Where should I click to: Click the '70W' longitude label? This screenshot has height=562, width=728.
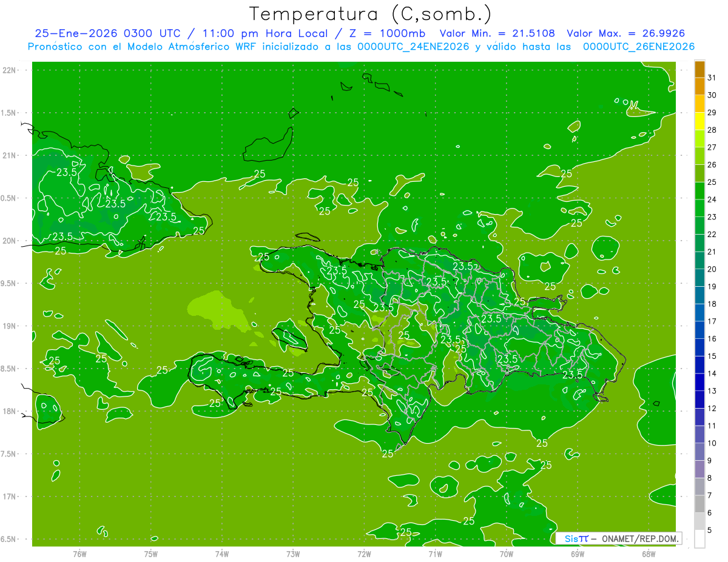point(507,554)
